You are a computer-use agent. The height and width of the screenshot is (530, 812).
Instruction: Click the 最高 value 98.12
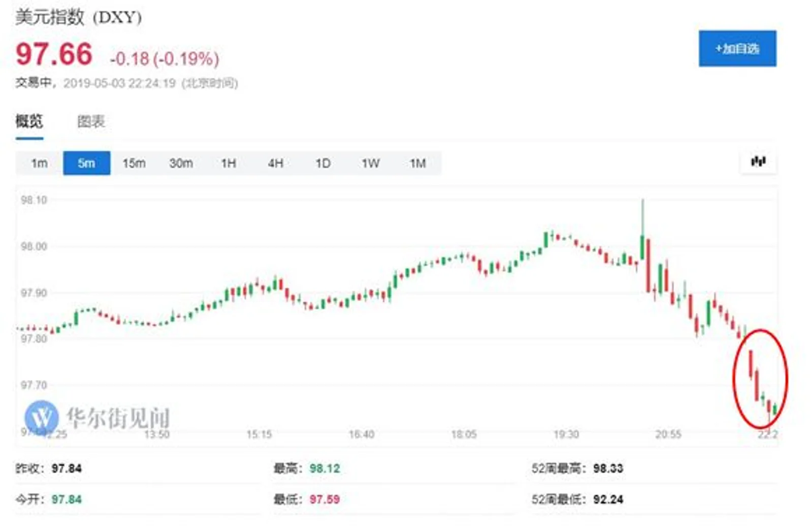click(324, 468)
